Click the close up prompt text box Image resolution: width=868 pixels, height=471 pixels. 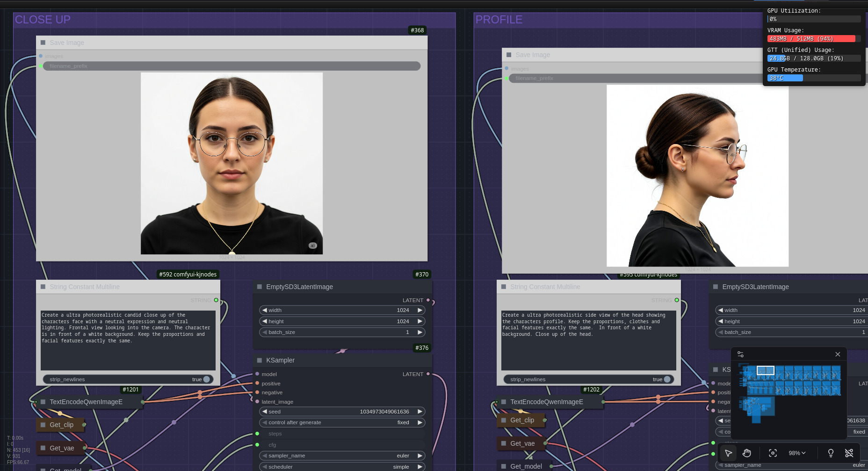pos(128,340)
